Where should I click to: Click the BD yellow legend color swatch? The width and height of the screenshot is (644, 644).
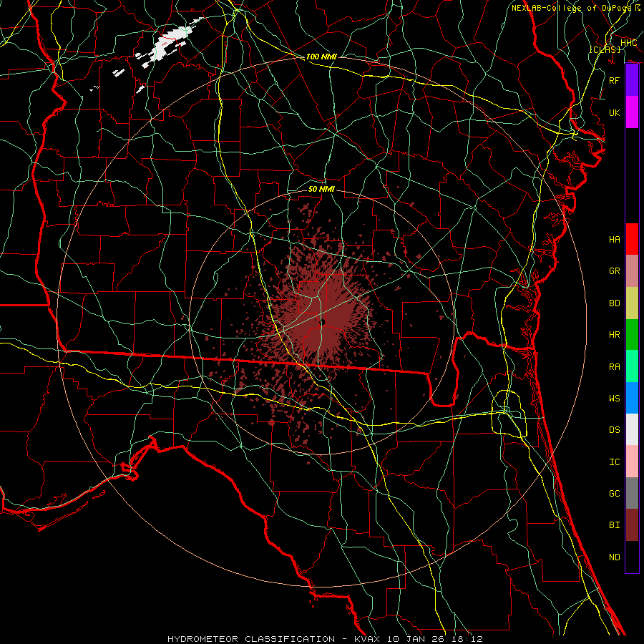click(632, 303)
